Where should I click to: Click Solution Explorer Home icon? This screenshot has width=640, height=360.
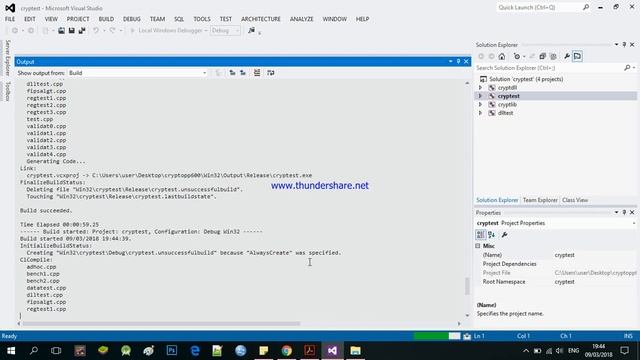[x=502, y=56]
